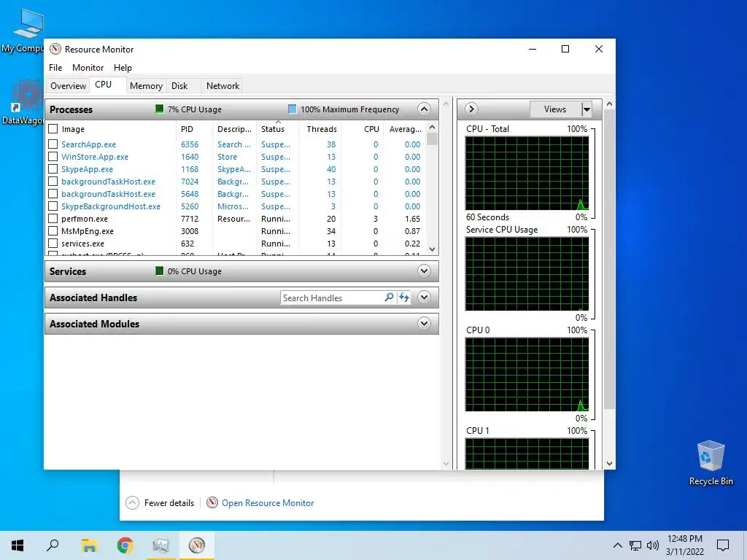Image resolution: width=747 pixels, height=560 pixels.
Task: Click Open Resource Monitor link in Task Manager
Action: (x=268, y=503)
